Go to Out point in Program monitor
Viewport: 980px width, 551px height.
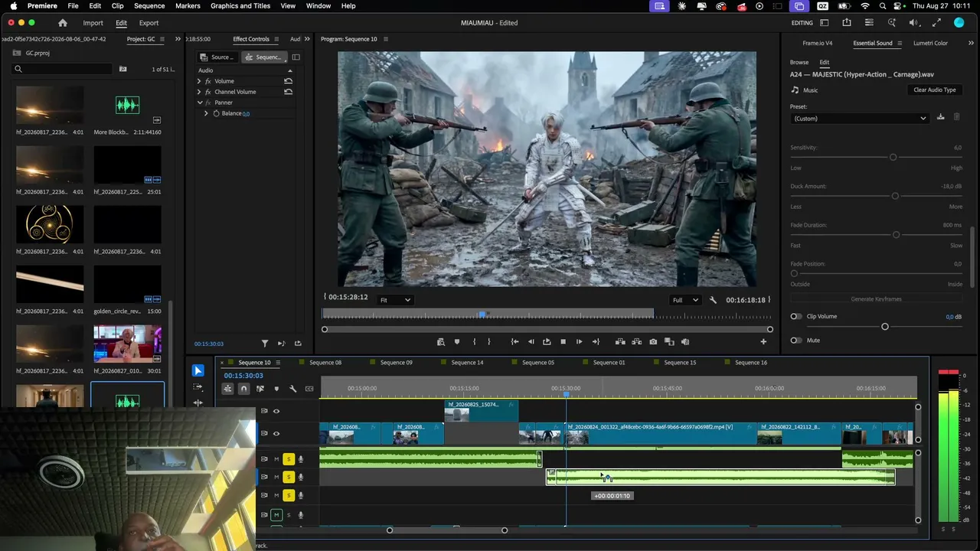tap(596, 342)
